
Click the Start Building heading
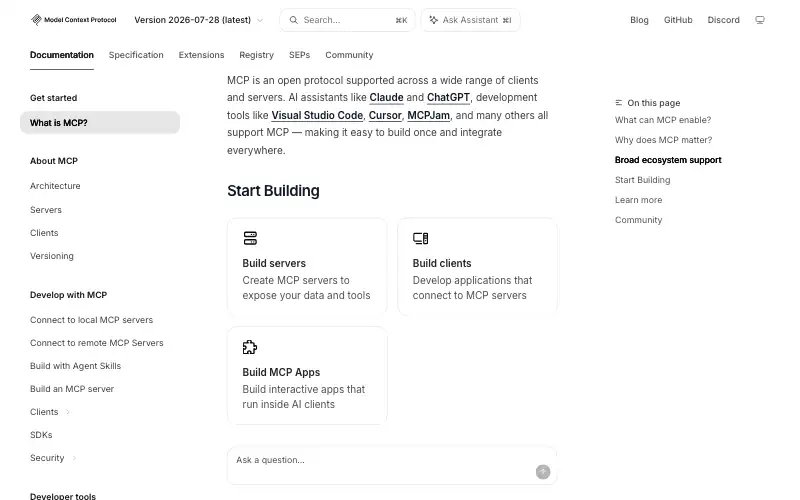pyautogui.click(x=273, y=191)
